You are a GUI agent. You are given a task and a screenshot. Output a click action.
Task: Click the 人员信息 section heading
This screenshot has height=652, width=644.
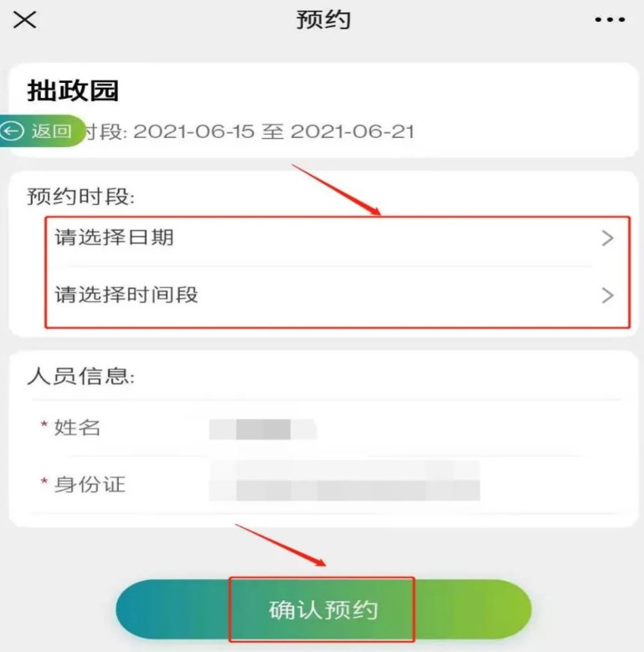81,376
